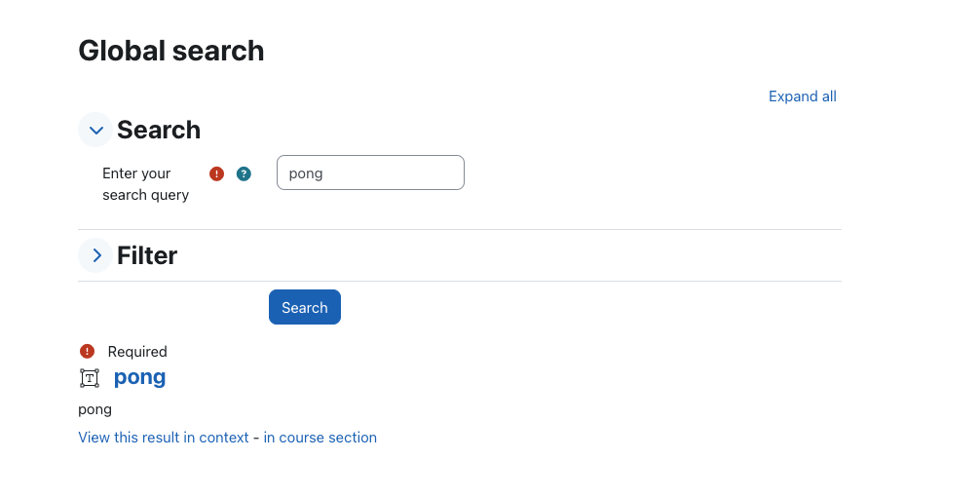Click the blue Search button
Screen dimensions: 980x498
click(305, 307)
